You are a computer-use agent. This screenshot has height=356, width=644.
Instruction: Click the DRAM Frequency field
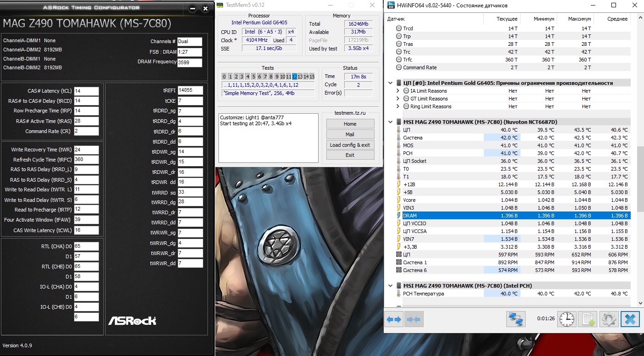pos(190,63)
